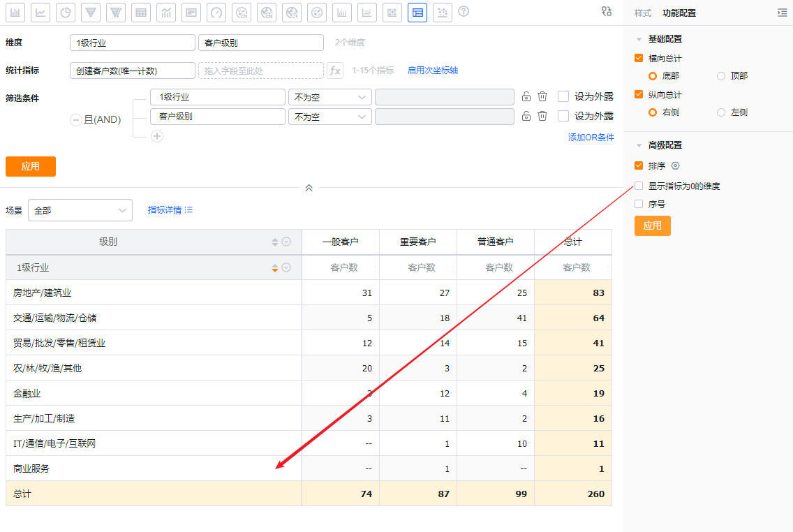Click the left orange 应用 button
This screenshot has height=532, width=793.
point(30,166)
